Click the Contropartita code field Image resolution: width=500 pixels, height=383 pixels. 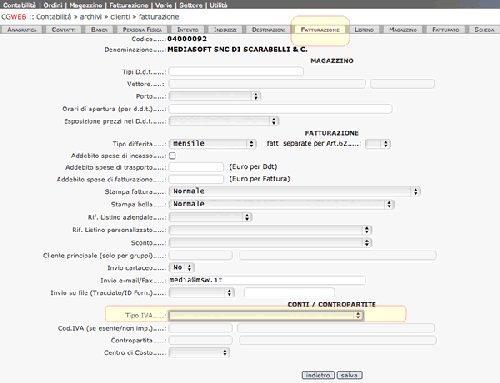click(x=201, y=340)
